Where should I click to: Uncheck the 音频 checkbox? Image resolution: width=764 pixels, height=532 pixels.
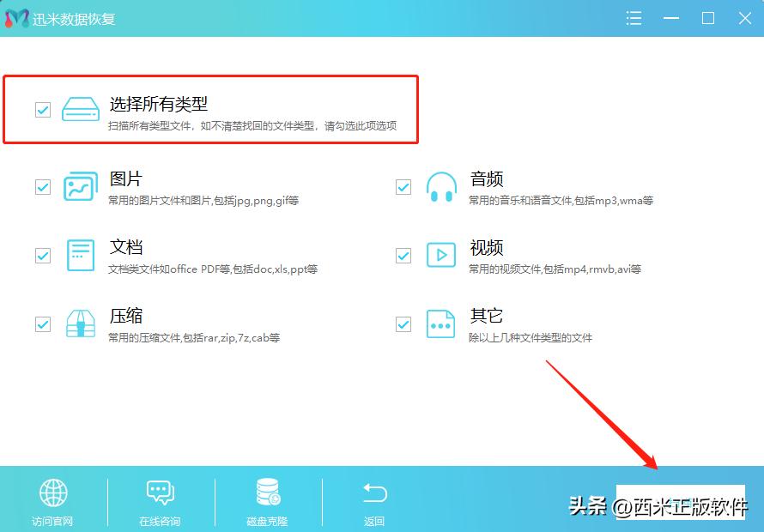[403, 186]
